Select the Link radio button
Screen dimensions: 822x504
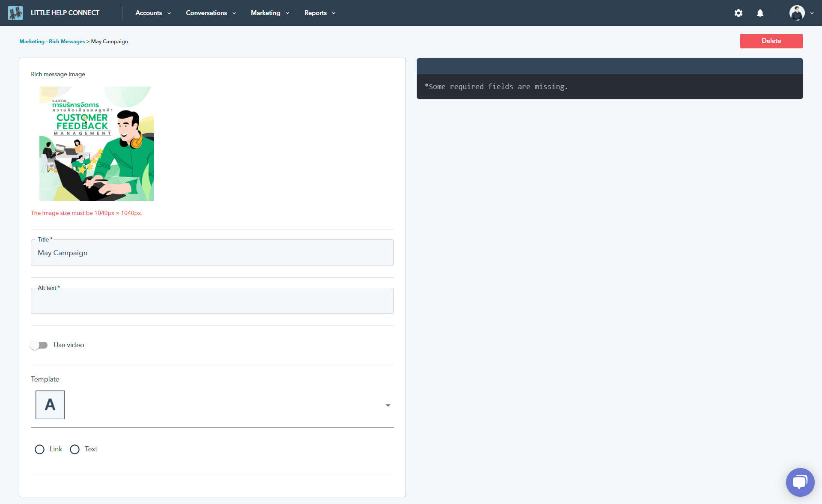point(40,449)
